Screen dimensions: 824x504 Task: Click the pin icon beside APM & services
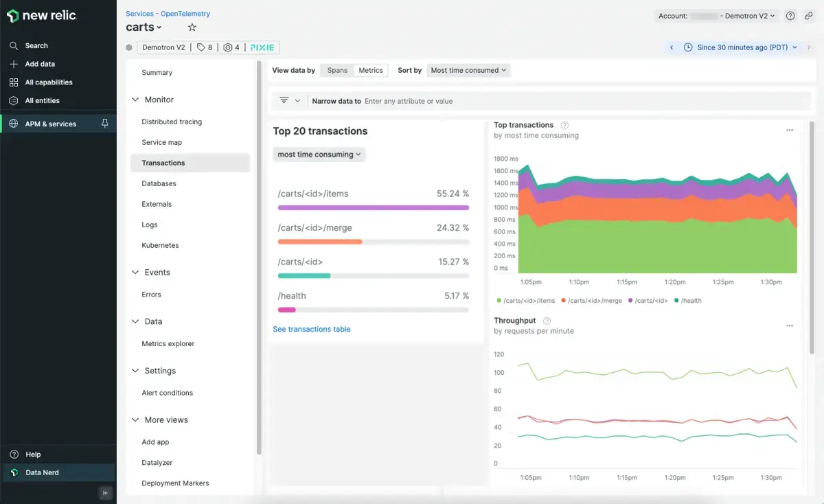point(104,124)
